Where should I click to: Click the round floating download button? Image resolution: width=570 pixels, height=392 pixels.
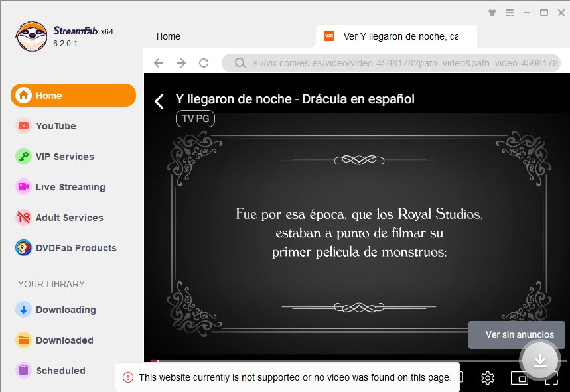[540, 360]
